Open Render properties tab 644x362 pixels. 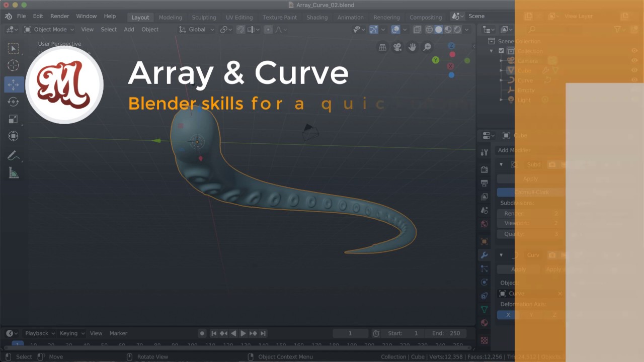coord(484,169)
